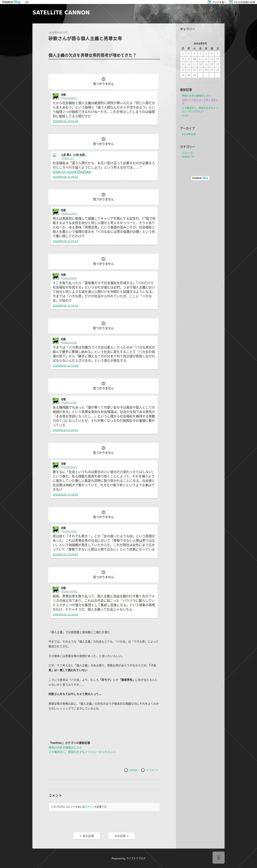Select day 10 in the May 2016 calendar
Viewport: 257px width, 868px height.
click(x=194, y=59)
